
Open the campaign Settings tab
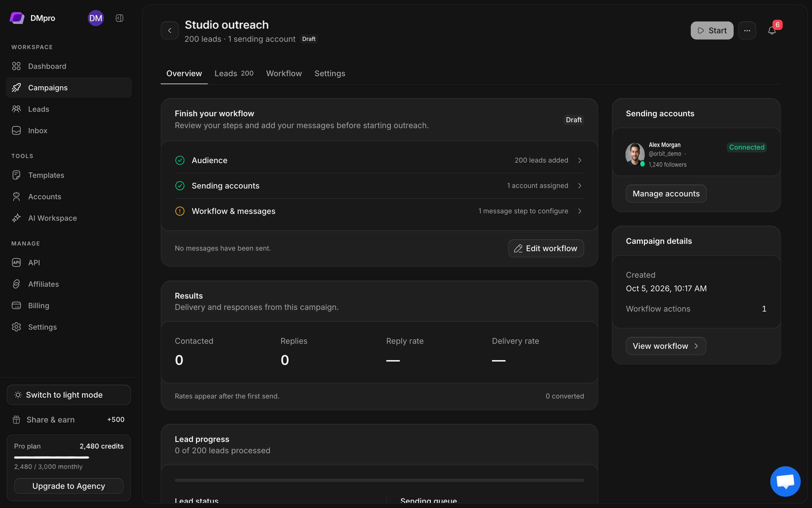point(330,73)
